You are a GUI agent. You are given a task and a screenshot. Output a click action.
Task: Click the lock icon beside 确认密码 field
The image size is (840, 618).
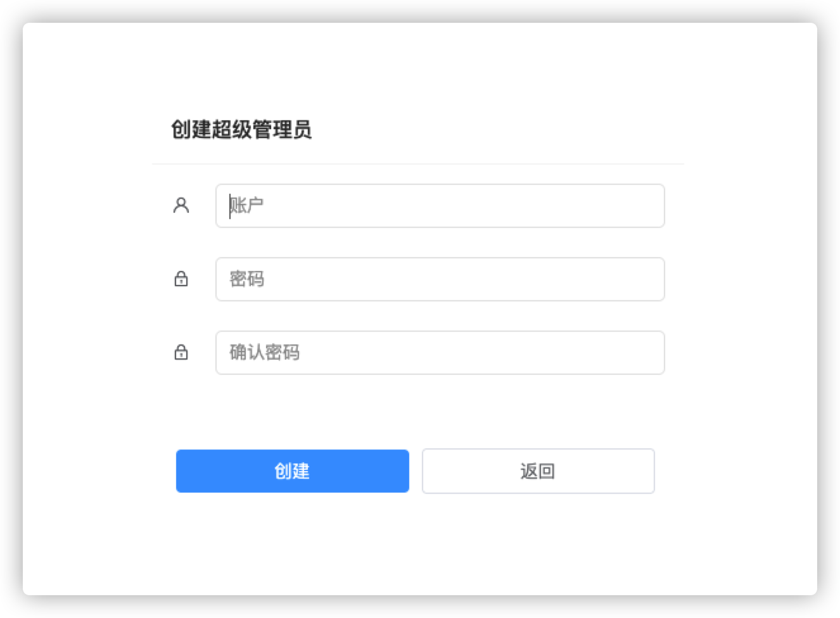coord(181,352)
